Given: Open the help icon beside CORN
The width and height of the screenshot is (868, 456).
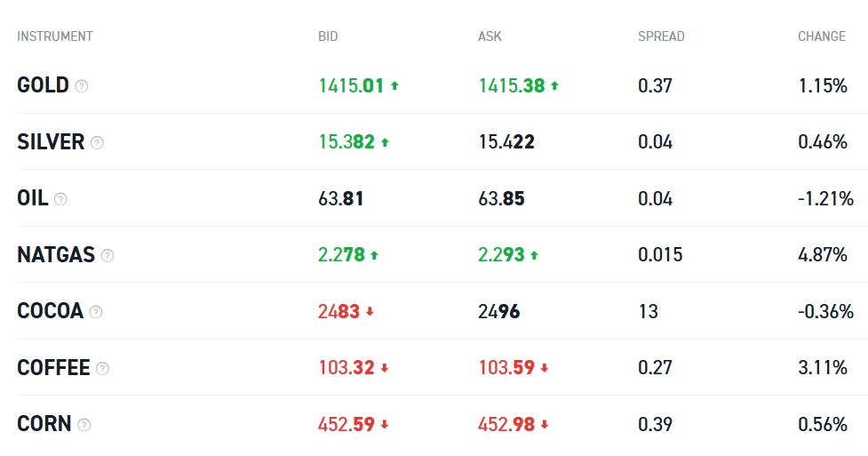Looking at the screenshot, I should coord(84,425).
